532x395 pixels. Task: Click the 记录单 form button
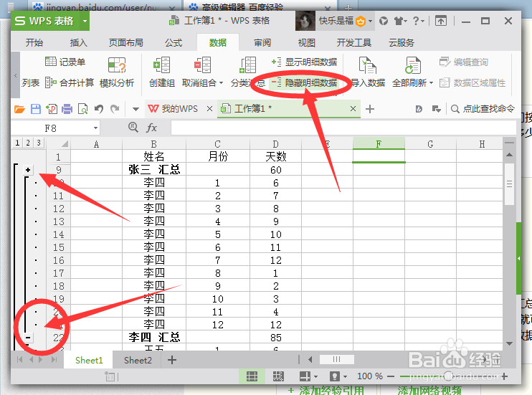pyautogui.click(x=65, y=62)
